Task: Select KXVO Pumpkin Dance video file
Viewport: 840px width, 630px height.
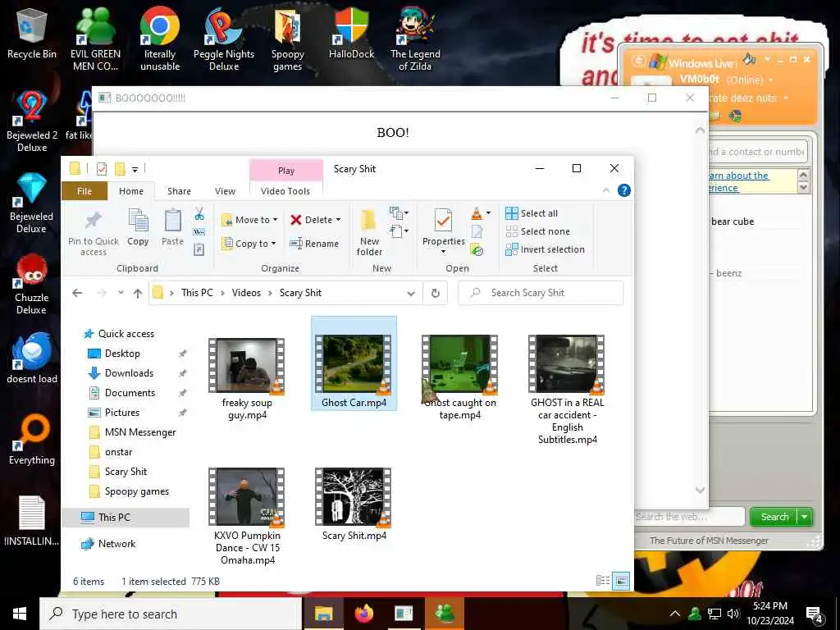Action: pyautogui.click(x=247, y=517)
